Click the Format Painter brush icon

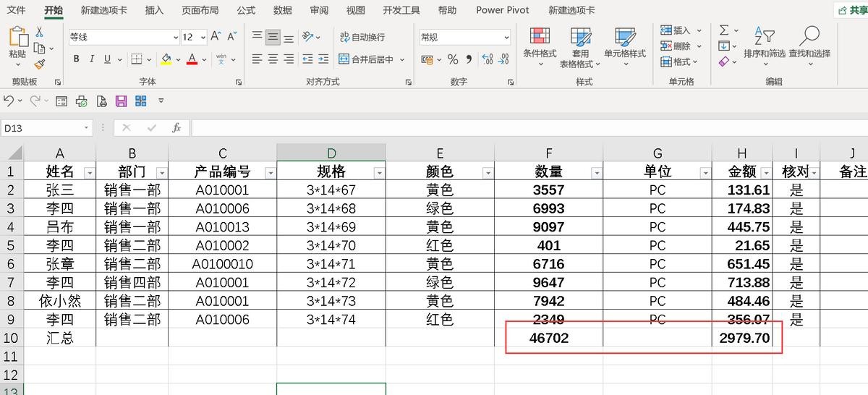(39, 64)
